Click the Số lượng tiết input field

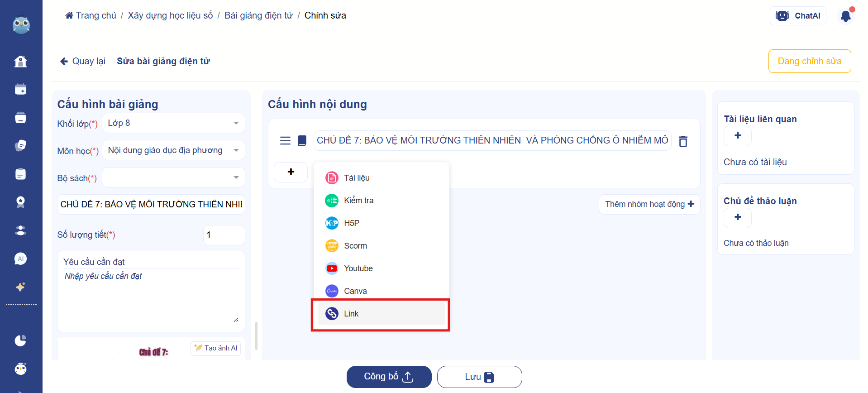tap(224, 235)
